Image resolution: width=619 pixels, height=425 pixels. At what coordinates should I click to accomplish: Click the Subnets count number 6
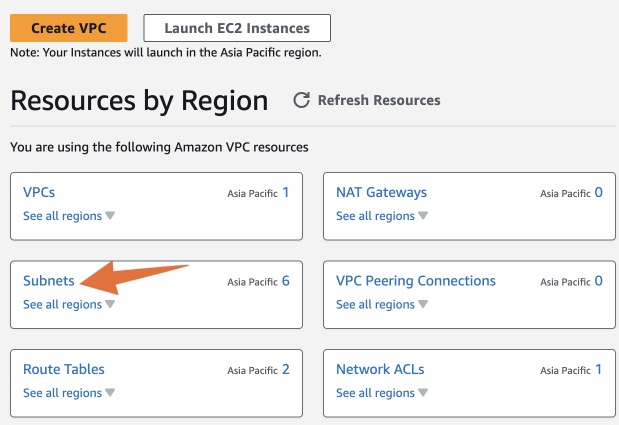285,281
